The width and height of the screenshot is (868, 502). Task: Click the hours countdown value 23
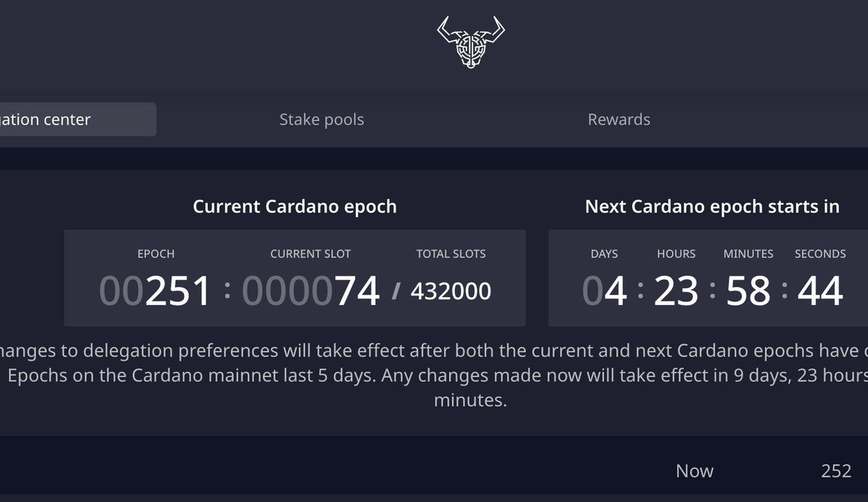pyautogui.click(x=676, y=291)
